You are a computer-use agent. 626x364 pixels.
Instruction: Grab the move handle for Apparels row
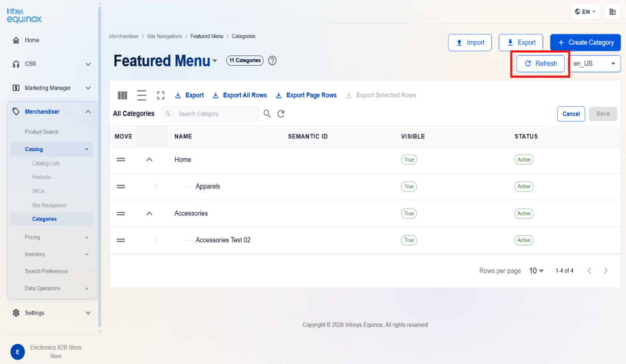pyautogui.click(x=121, y=186)
